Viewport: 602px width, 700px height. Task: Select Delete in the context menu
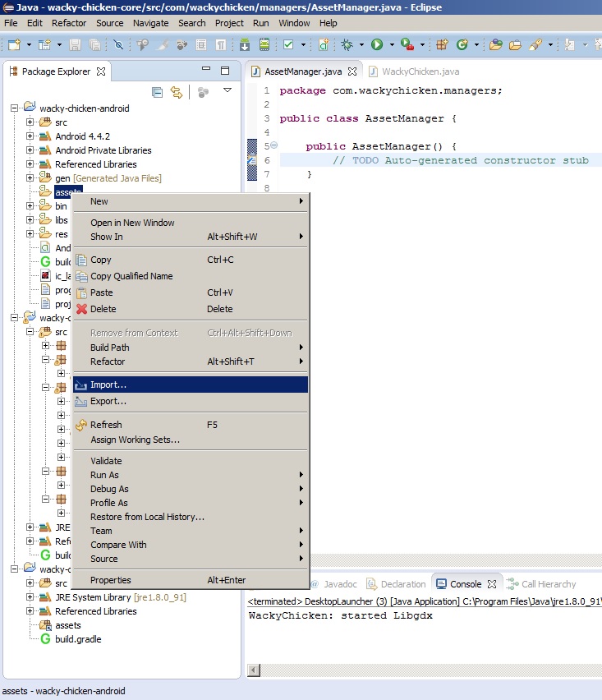[191, 309]
